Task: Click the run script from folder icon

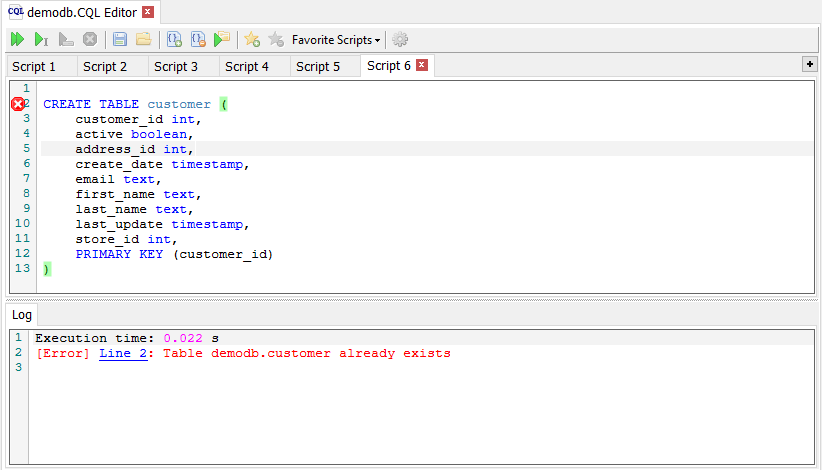Action: (222, 40)
